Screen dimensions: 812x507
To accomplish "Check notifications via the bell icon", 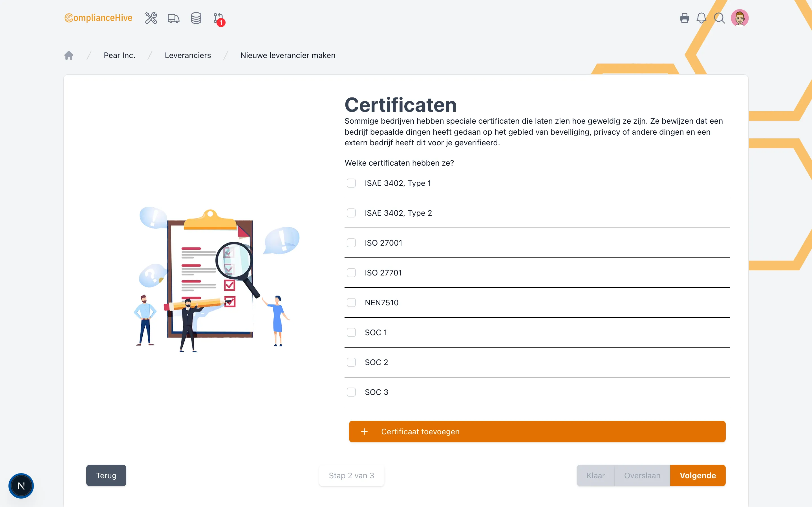I will 701,18.
